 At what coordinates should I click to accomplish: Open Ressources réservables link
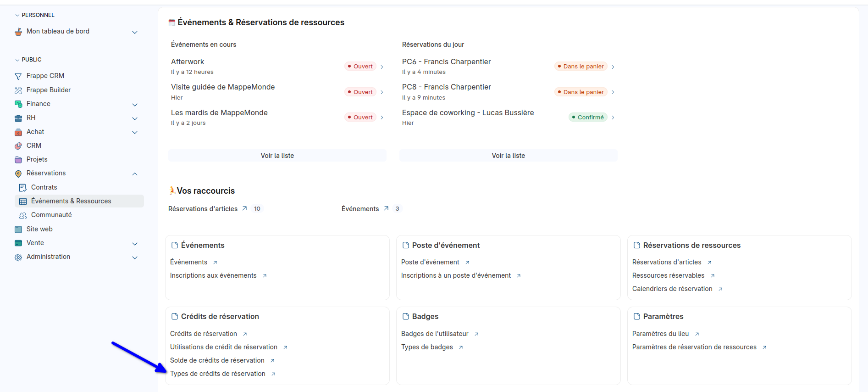pos(668,275)
